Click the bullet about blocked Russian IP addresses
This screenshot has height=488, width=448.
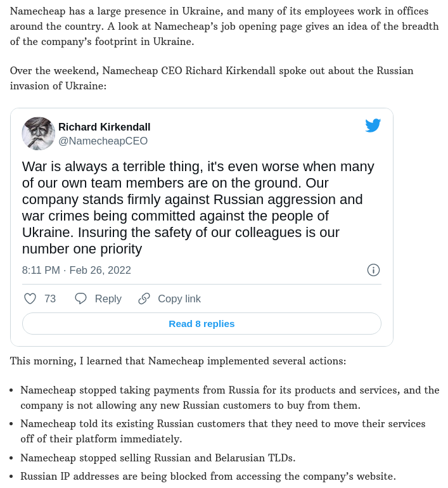click(x=208, y=476)
